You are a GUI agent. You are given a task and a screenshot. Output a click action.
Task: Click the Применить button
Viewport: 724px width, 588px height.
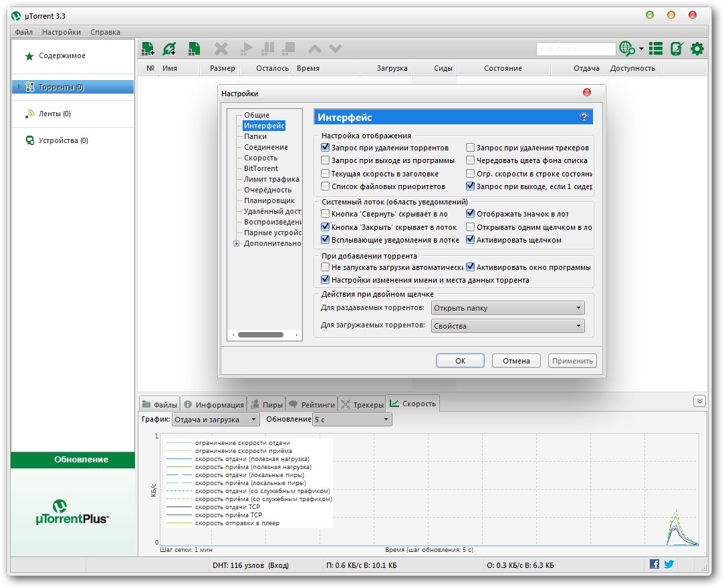tap(572, 361)
